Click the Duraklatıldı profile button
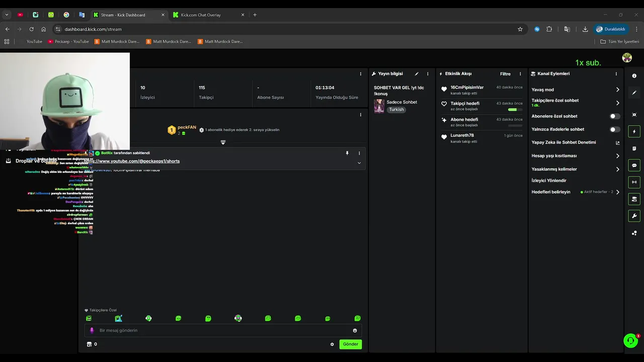The height and width of the screenshot is (362, 644). point(611,29)
